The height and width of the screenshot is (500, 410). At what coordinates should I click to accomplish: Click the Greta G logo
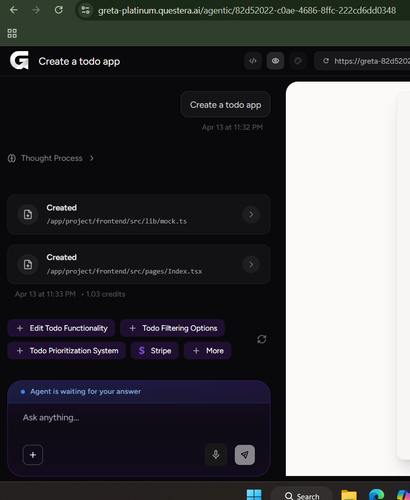click(19, 61)
